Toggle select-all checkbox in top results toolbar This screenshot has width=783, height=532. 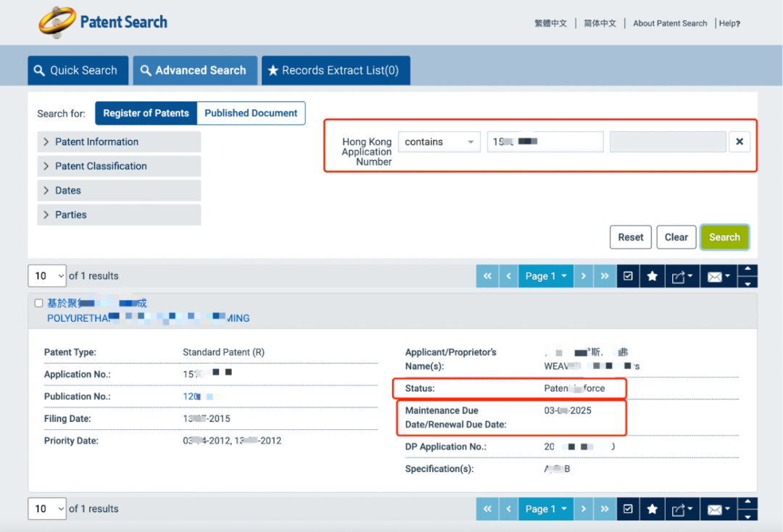tap(628, 276)
